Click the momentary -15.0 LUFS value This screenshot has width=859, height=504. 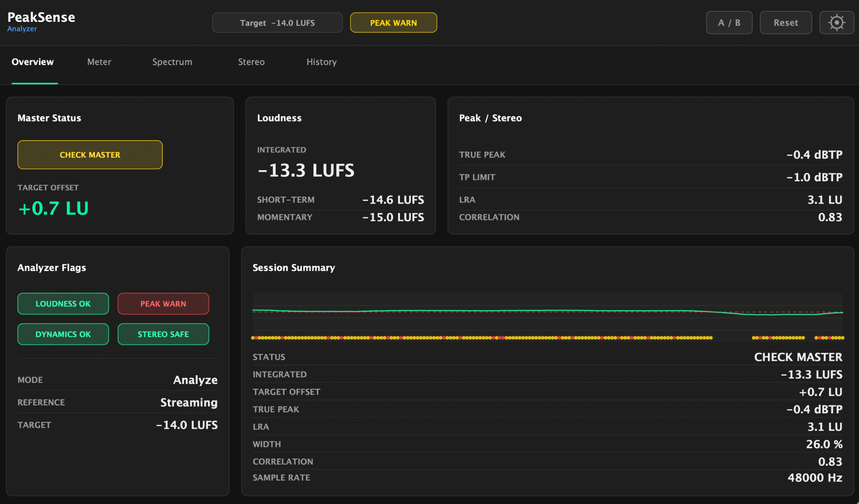pyautogui.click(x=393, y=217)
